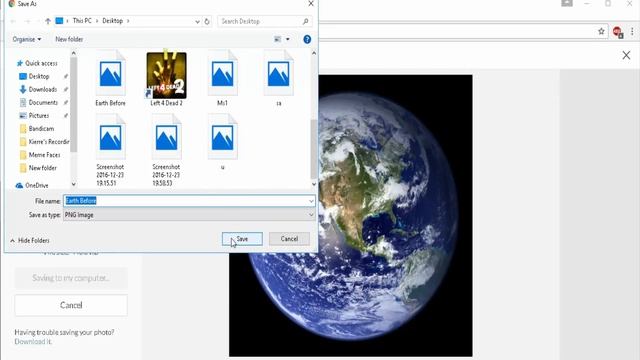This screenshot has height=360, width=640.
Task: Navigate forward in folder history
Action: pyautogui.click(x=27, y=21)
